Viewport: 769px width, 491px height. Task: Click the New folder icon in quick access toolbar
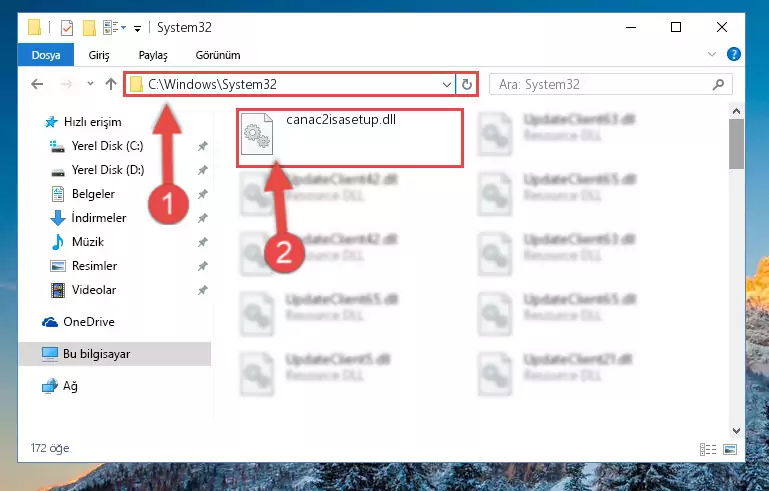click(x=89, y=28)
